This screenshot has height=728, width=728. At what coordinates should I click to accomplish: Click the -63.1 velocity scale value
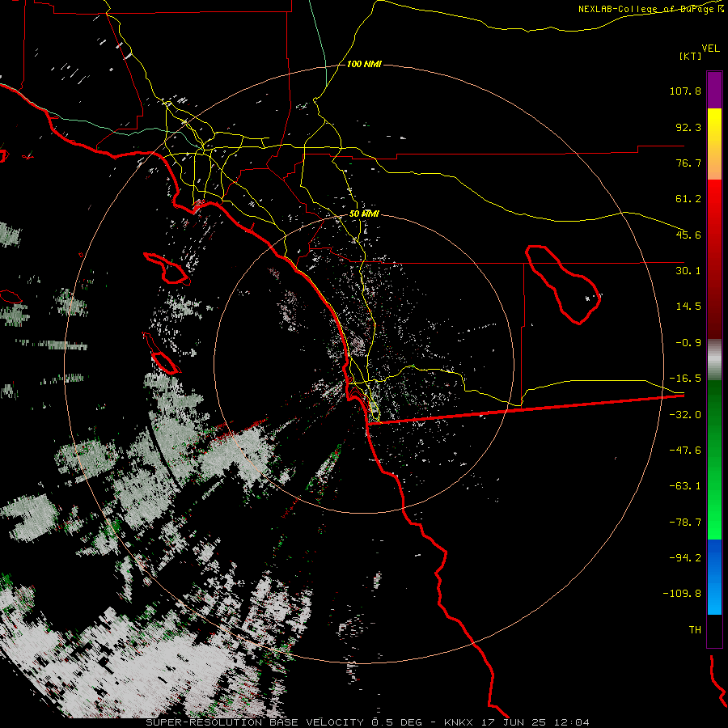[685, 486]
